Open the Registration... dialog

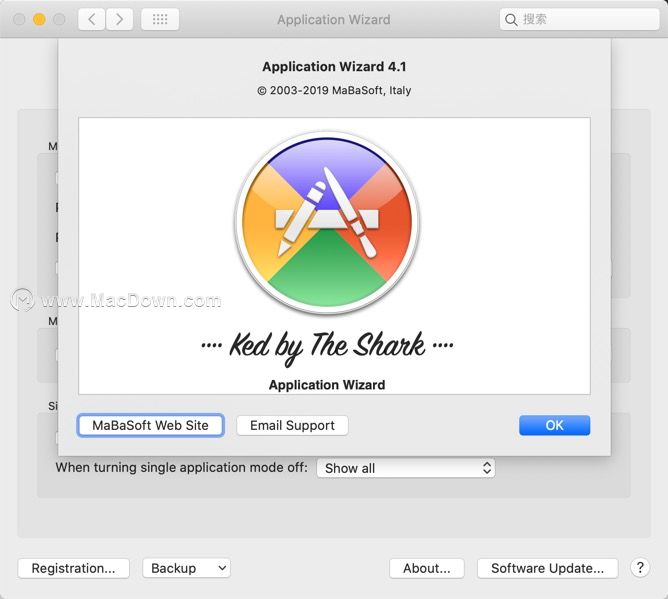point(73,568)
